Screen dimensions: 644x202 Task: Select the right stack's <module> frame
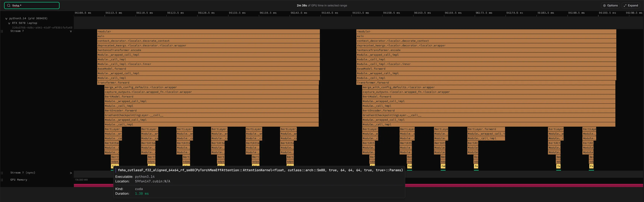(486, 31)
